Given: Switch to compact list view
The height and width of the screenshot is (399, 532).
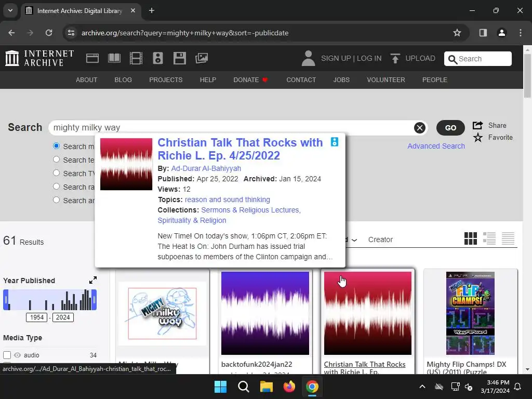Looking at the screenshot, I should point(508,238).
